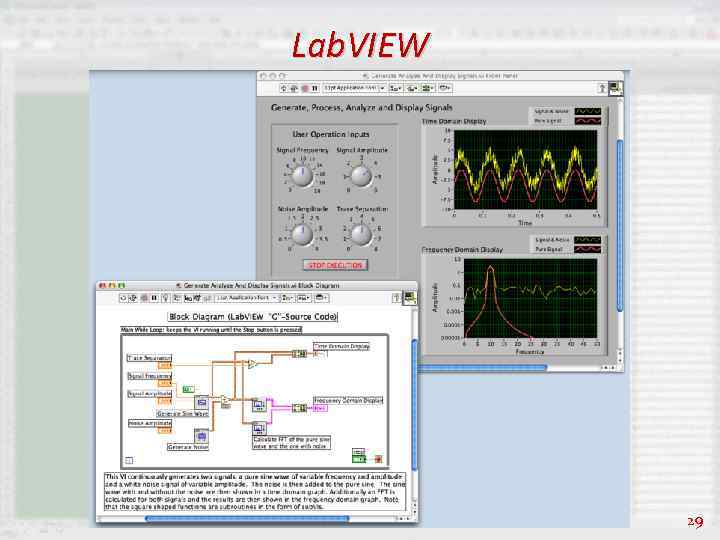Click Pause in block diagram toolbar
Viewport: 720px width, 540px height.
pyautogui.click(x=154, y=298)
